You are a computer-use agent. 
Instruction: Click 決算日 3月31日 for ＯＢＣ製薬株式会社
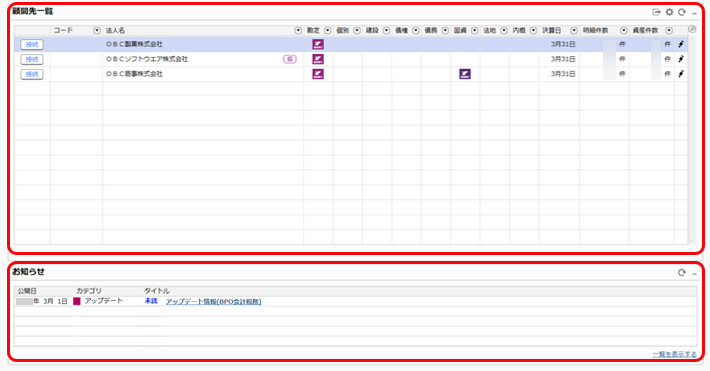pos(563,44)
